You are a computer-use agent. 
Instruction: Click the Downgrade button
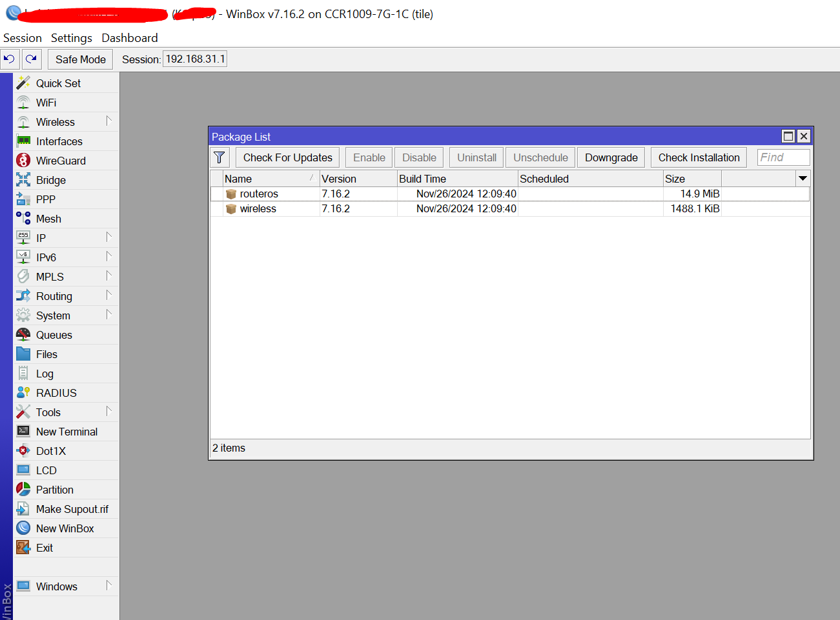611,157
